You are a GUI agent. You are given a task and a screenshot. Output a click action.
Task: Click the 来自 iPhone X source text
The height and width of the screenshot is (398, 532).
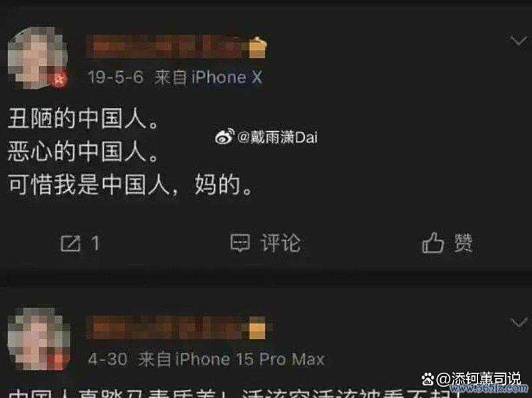coord(208,77)
